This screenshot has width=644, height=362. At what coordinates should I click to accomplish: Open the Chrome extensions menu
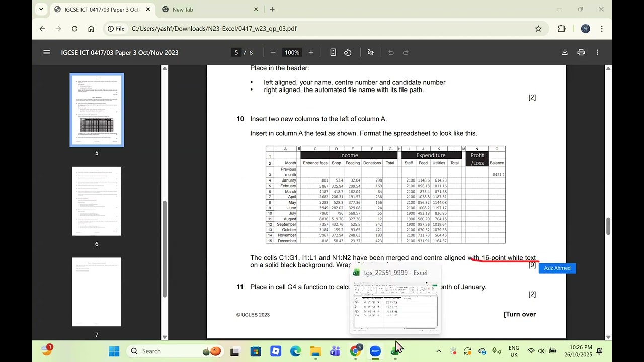tap(562, 29)
